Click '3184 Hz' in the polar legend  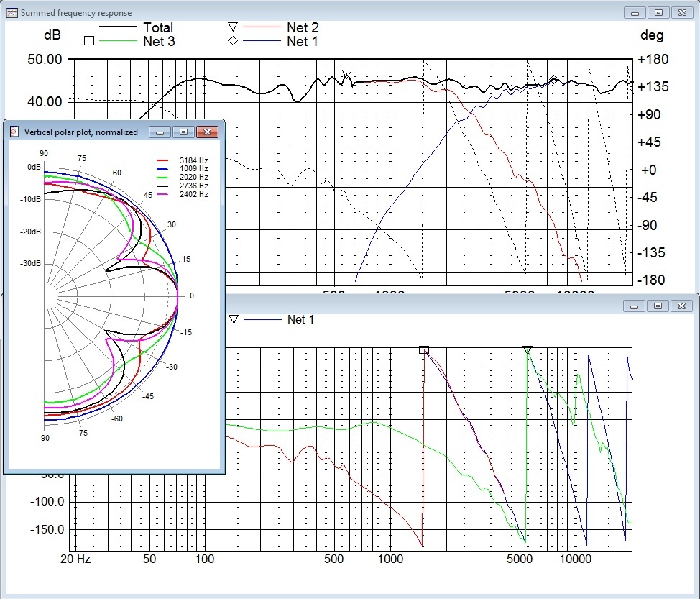coord(194,160)
